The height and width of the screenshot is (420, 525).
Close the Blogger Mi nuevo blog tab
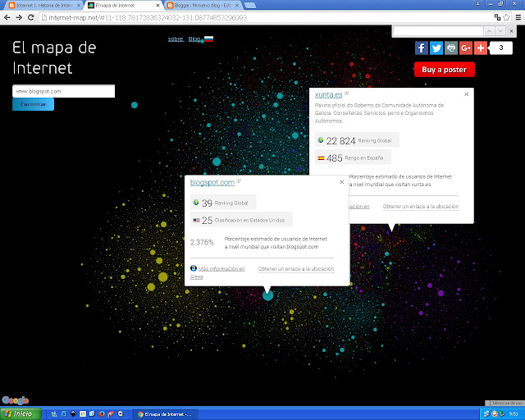237,6
